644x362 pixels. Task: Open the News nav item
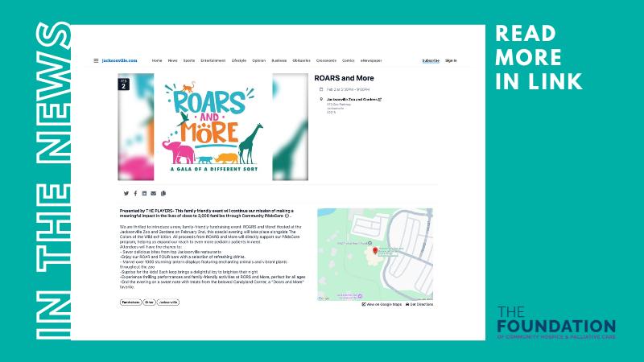point(172,61)
